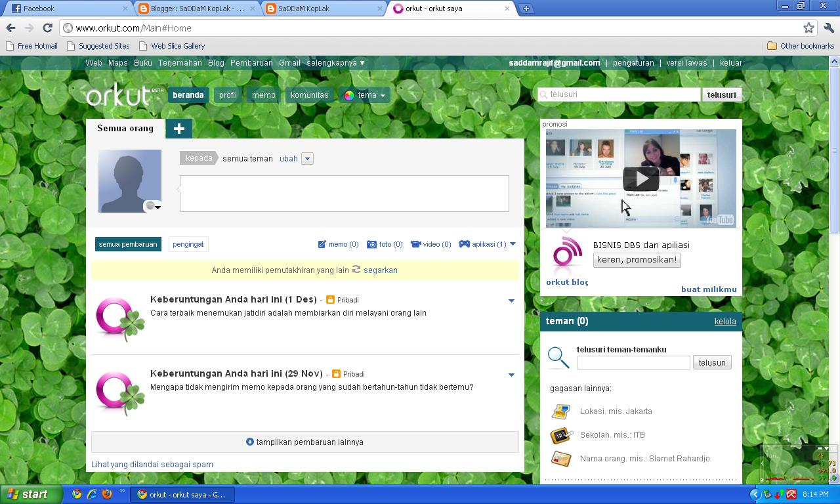Click the Sekolah suggestion icon
840x504 pixels.
click(x=561, y=435)
